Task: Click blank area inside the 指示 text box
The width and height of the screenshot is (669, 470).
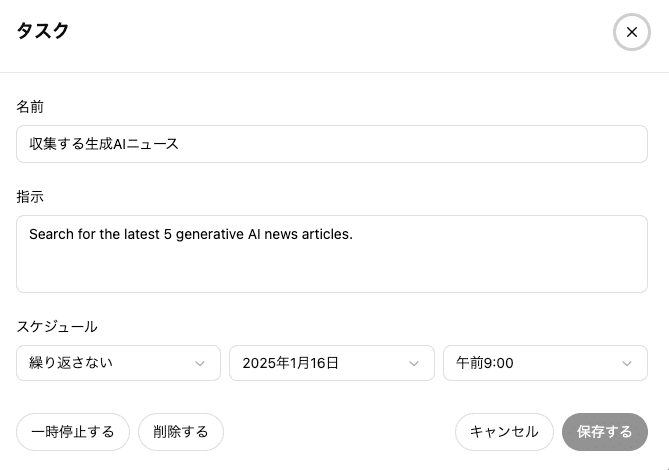Action: (x=332, y=269)
